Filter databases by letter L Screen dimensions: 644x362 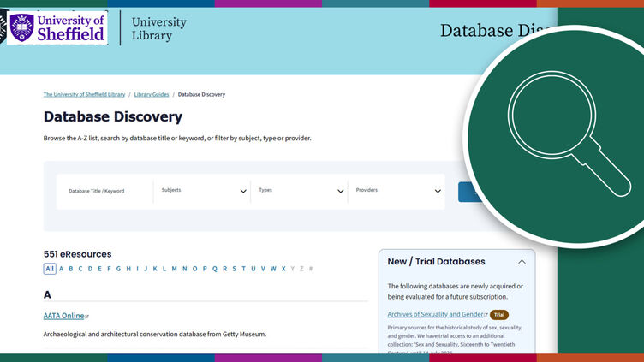pos(164,269)
